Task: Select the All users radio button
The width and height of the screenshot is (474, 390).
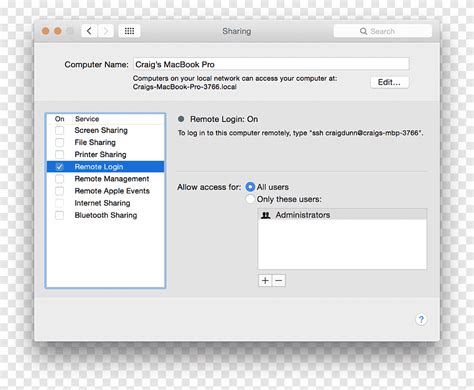Action: coord(250,187)
